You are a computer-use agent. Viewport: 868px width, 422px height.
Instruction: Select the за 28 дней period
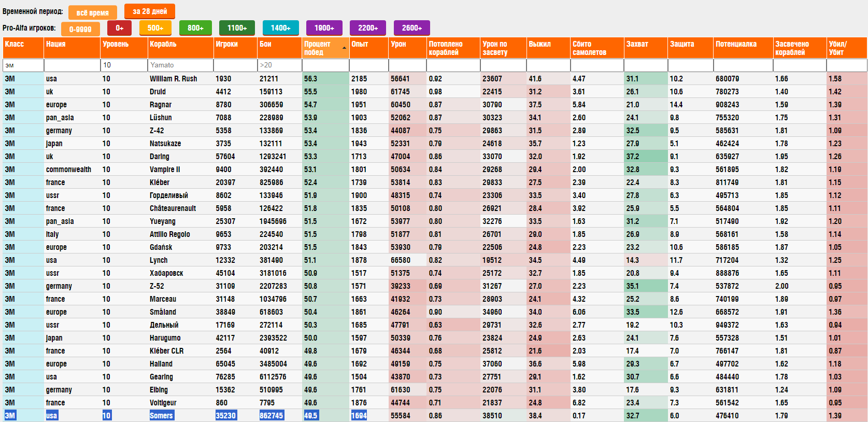150,11
